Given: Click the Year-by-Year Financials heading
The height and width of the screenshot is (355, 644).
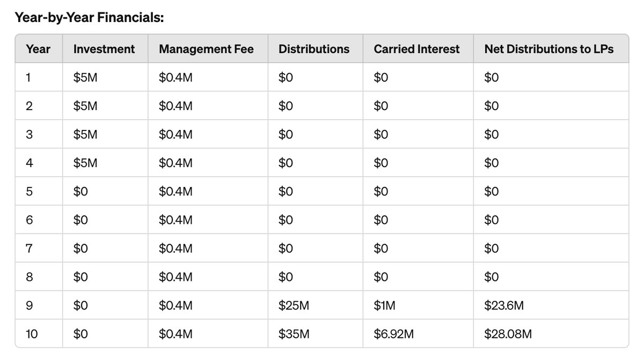Looking at the screenshot, I should (89, 18).
